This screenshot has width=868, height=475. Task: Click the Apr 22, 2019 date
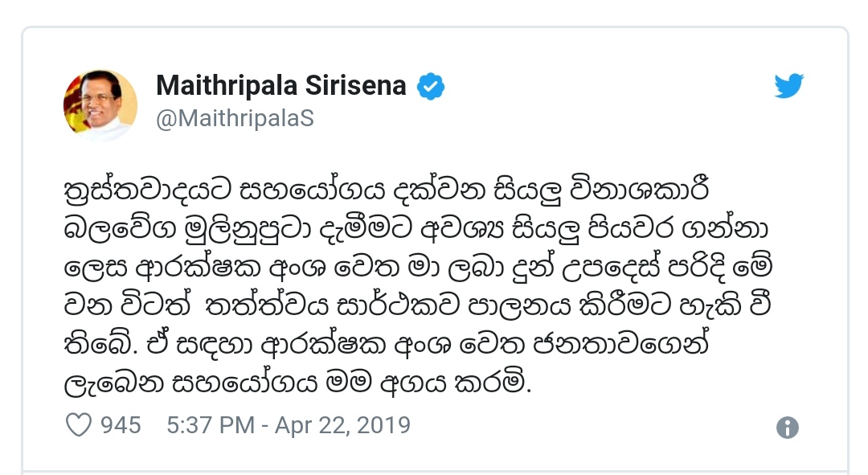pyautogui.click(x=343, y=424)
